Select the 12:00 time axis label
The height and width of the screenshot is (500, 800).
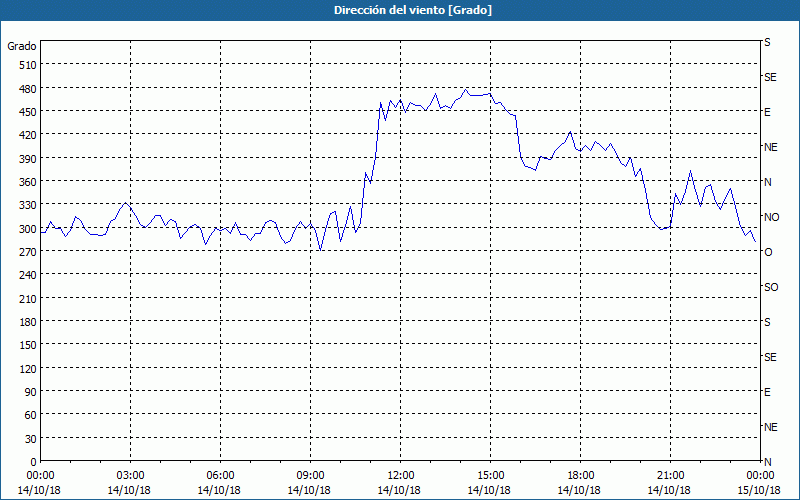[x=401, y=476]
